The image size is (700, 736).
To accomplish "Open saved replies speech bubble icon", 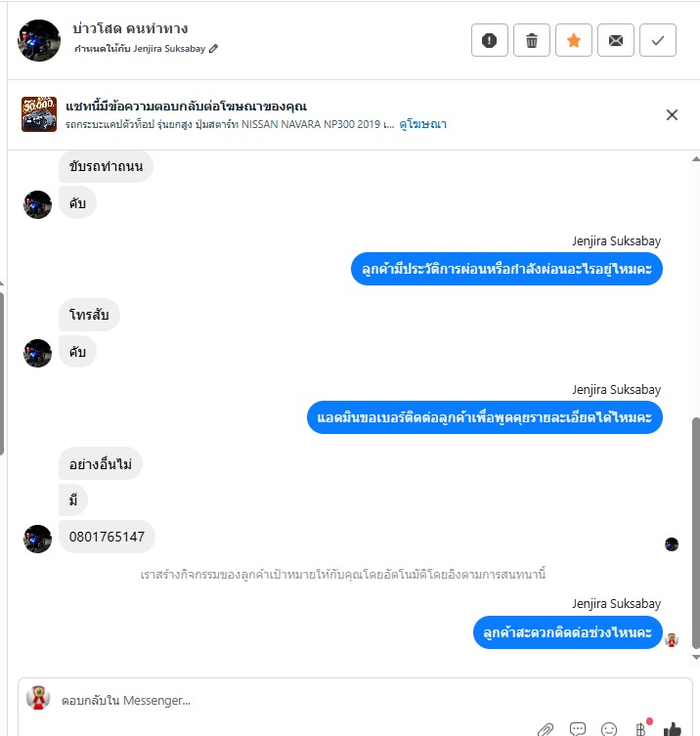I will coord(577,729).
